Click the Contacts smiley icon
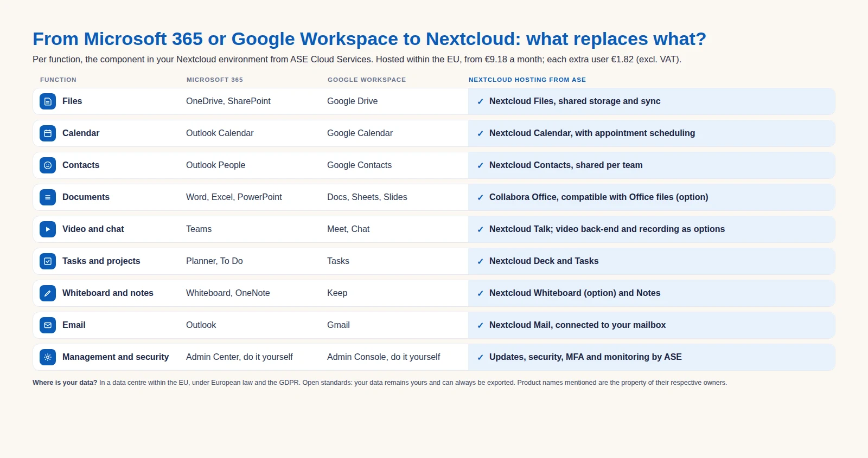868x458 pixels. coord(48,165)
